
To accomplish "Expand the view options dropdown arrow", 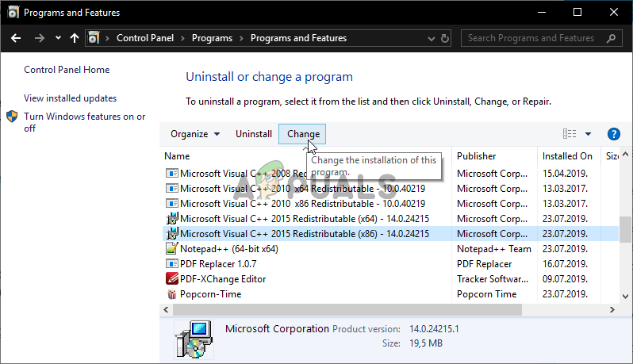I will tap(588, 134).
